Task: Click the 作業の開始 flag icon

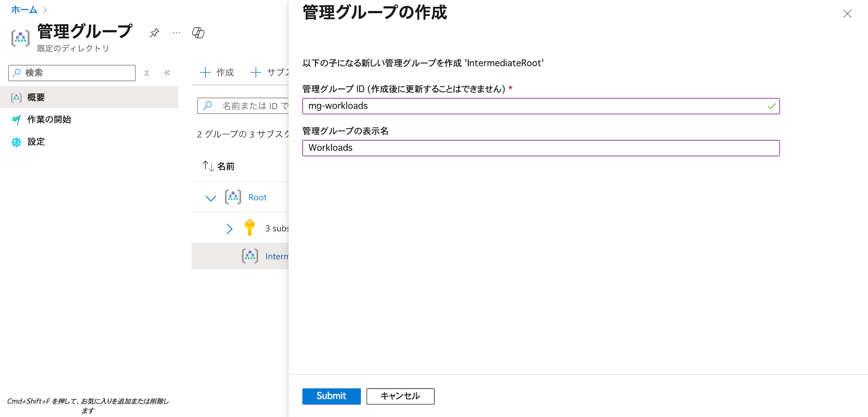Action: click(16, 120)
